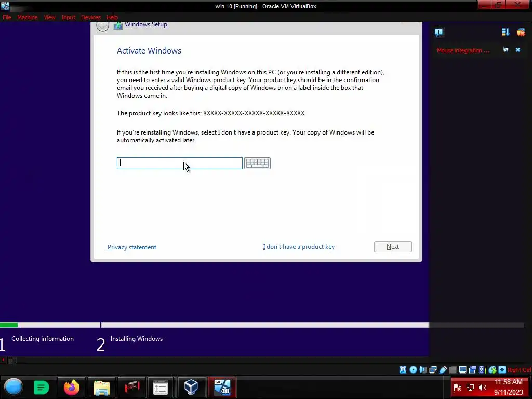Screen dimensions: 532x399
Task: Click the shared folders status icon
Action: coord(453,370)
